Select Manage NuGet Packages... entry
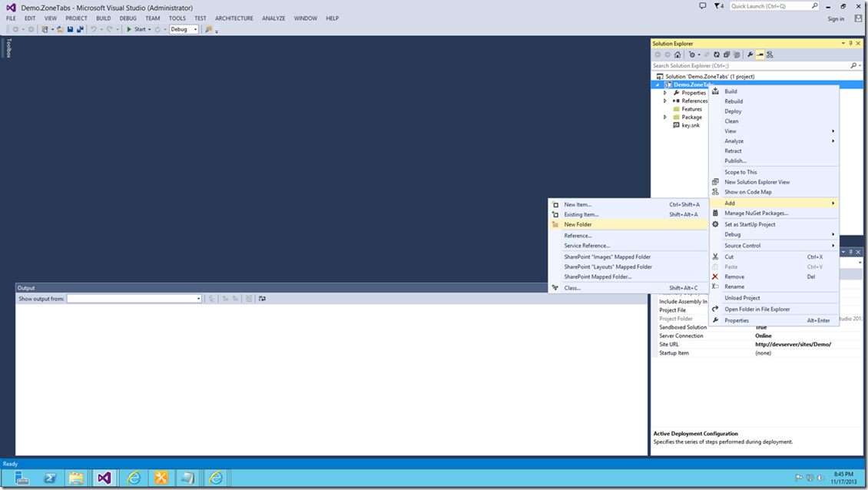The image size is (868, 490). 774,214
